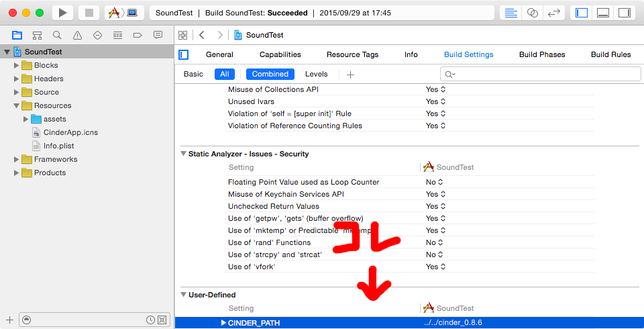Select CinderApp.icns file
The height and width of the screenshot is (329, 644).
coord(70,132)
